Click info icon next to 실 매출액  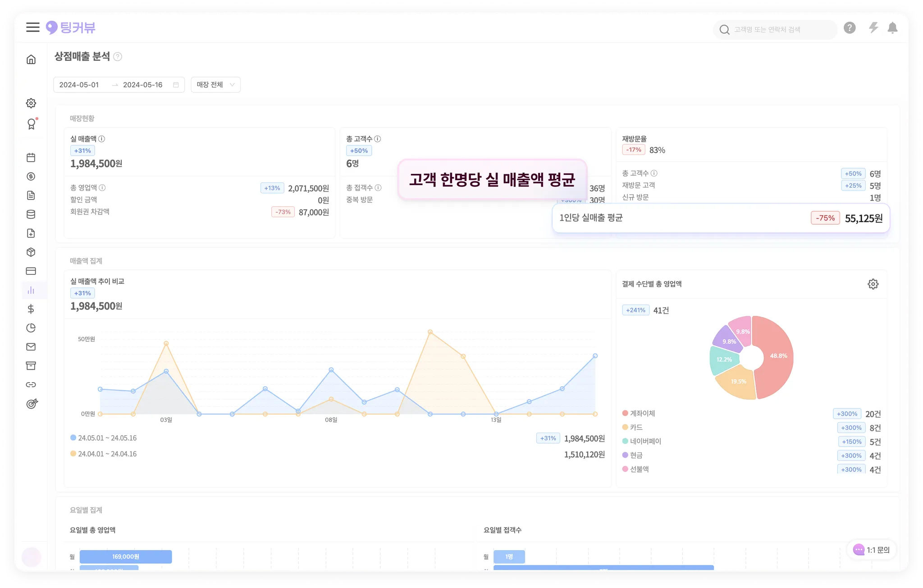pos(102,139)
